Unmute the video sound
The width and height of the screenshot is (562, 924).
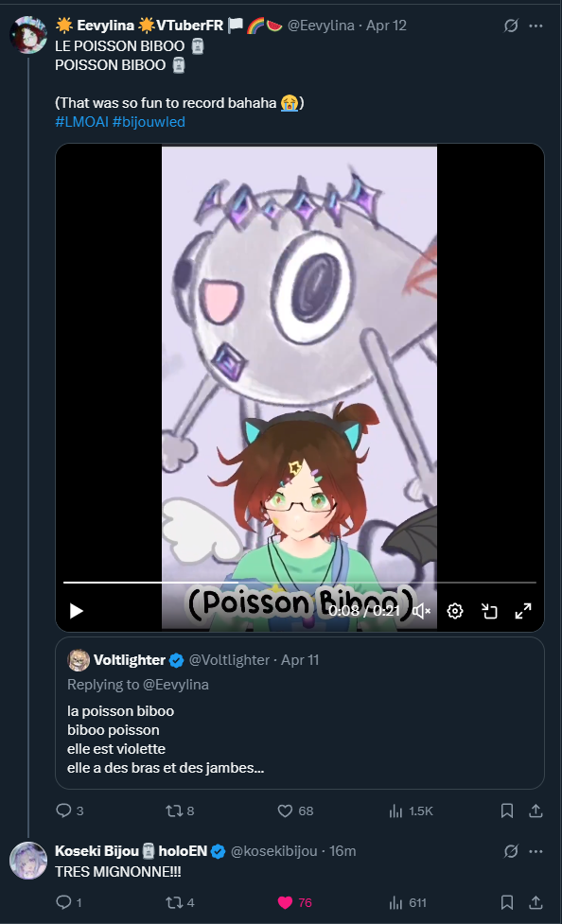422,611
